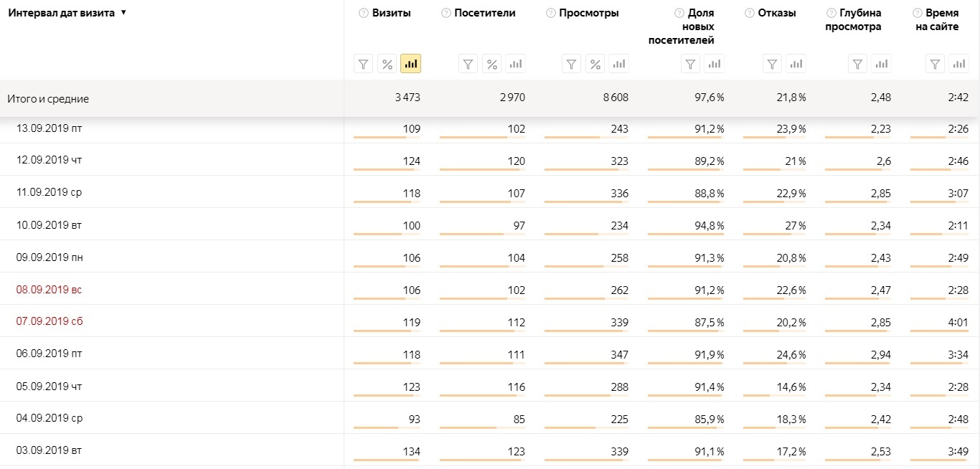Click help icon beside Доля новых посетителей
The width and height of the screenshot is (980, 469).
pyautogui.click(x=679, y=13)
